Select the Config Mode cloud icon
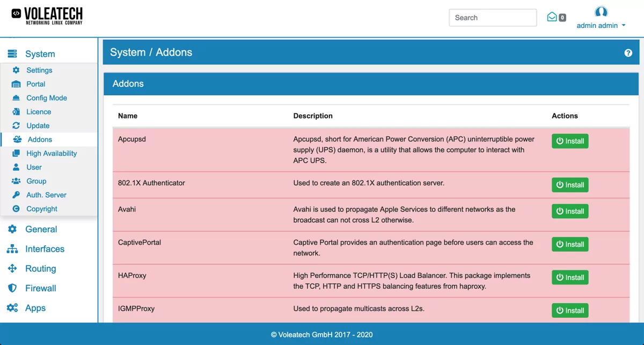The width and height of the screenshot is (644, 345). tap(17, 98)
